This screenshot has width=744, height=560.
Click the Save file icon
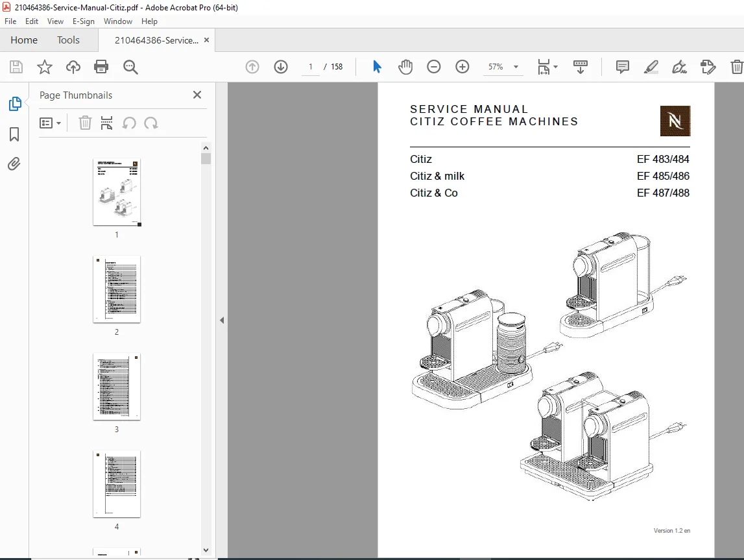16,67
